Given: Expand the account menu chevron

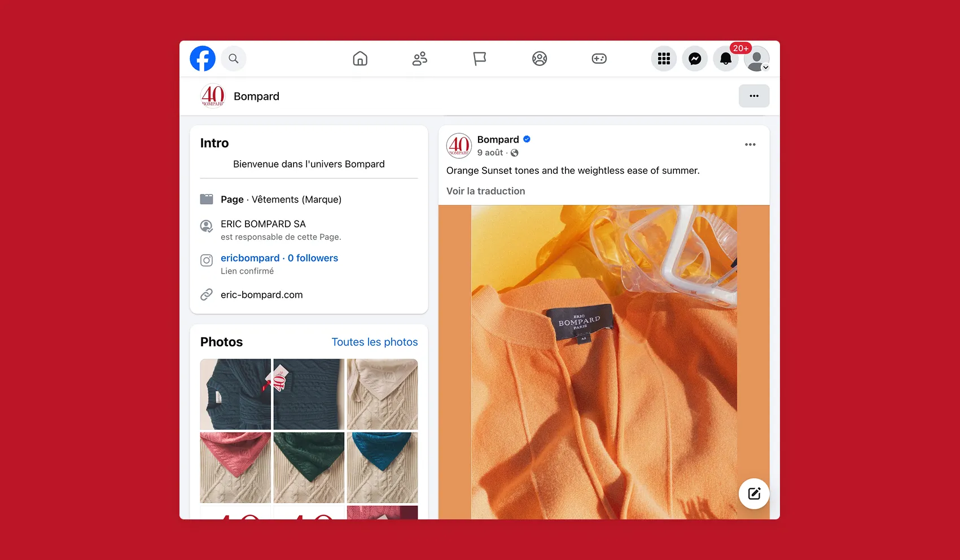Looking at the screenshot, I should pyautogui.click(x=766, y=67).
